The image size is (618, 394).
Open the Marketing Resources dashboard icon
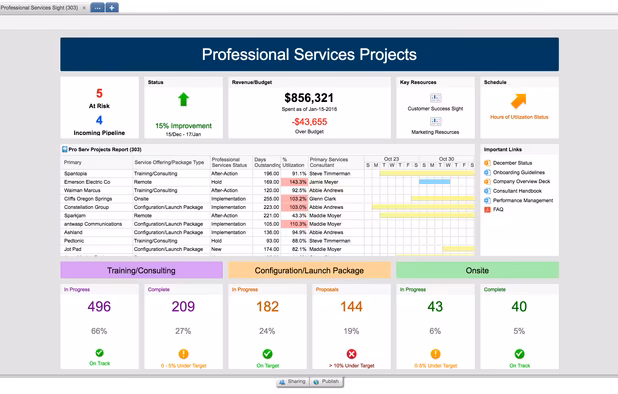click(x=435, y=121)
